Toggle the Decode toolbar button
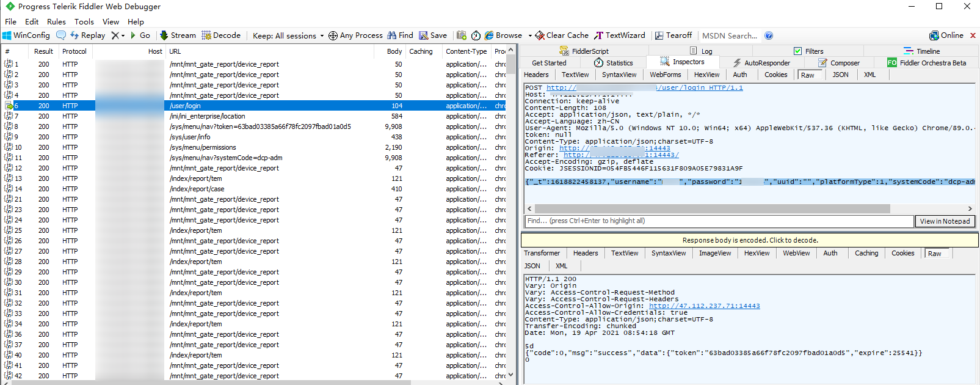The width and height of the screenshot is (980, 385). 221,35
